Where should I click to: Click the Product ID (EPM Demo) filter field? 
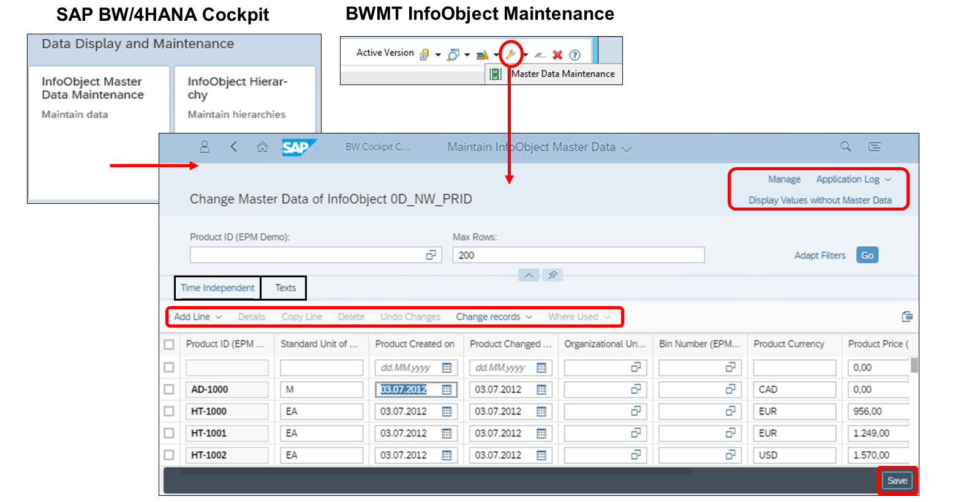click(x=315, y=255)
